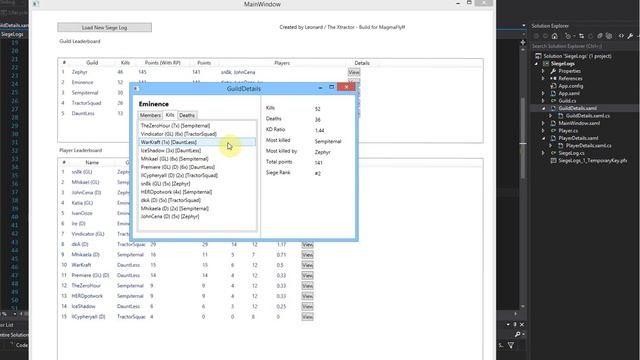Image resolution: width=640 pixels, height=360 pixels.
Task: Click View button for Zephyr guild row
Action: tap(354, 72)
